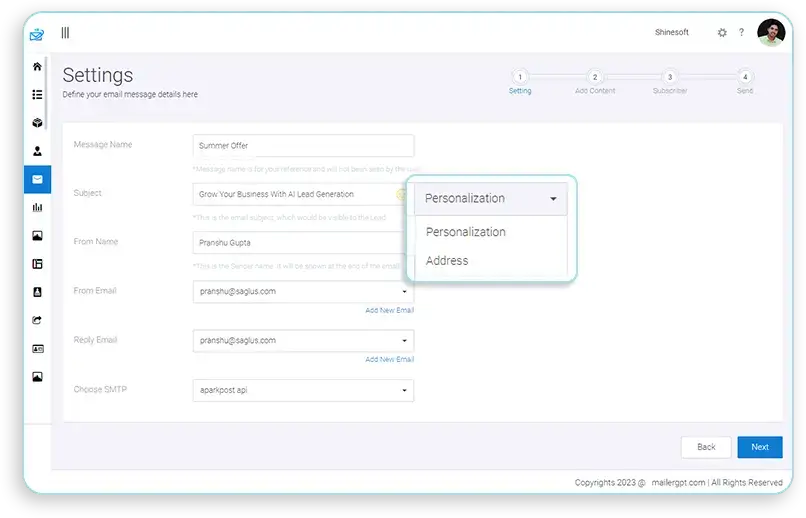The height and width of the screenshot is (518, 806).
Task: Focus the Message Name input field
Action: point(303,145)
